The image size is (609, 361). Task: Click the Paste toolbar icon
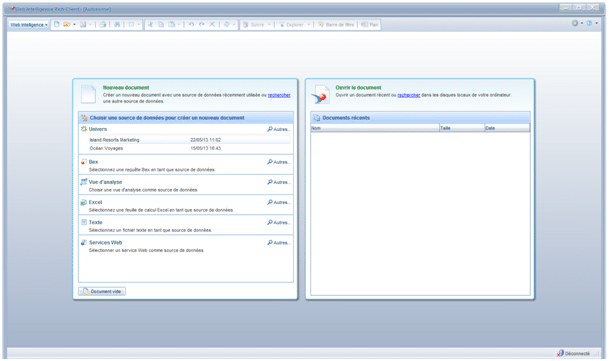coord(171,24)
